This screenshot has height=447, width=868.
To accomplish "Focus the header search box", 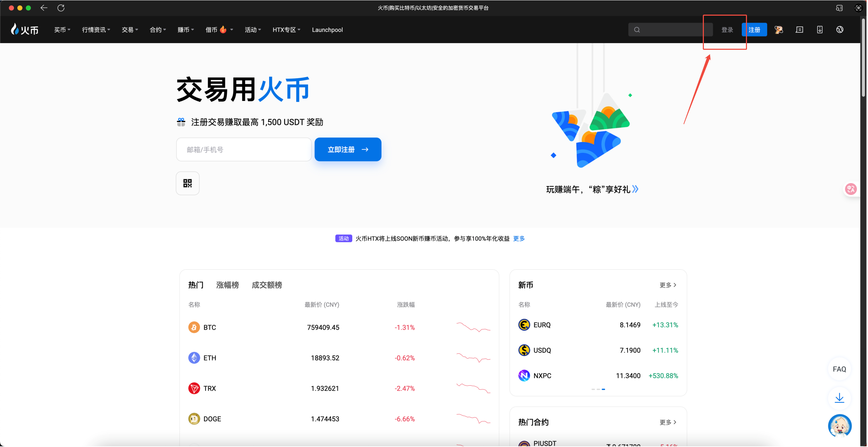I will (670, 30).
